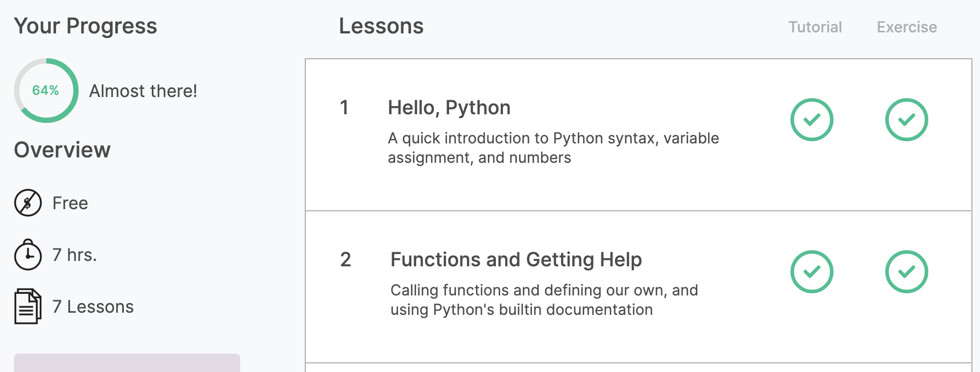The image size is (980, 372).
Task: Click the Exercise column header
Action: 907,27
